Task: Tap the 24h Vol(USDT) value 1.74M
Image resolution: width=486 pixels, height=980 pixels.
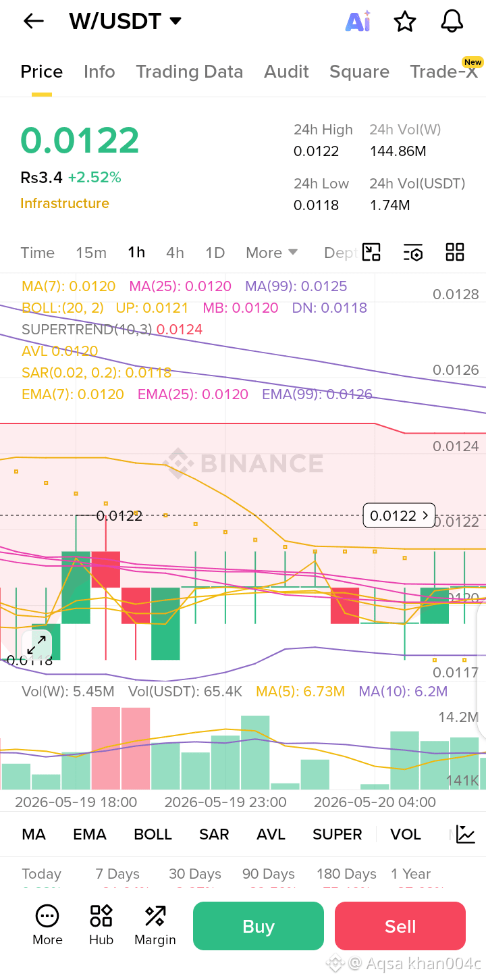Action: click(x=389, y=205)
